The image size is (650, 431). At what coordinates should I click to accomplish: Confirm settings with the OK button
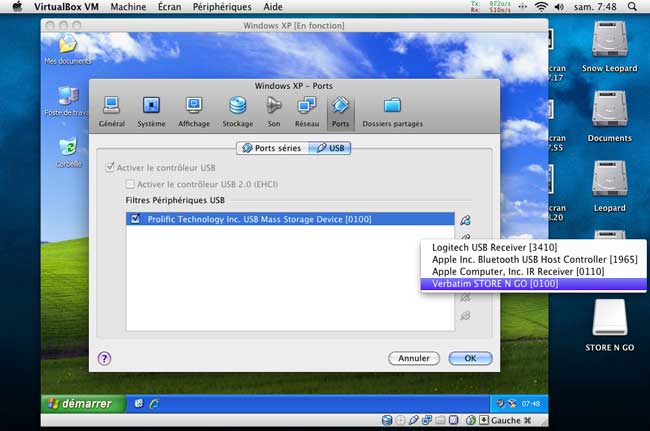point(469,358)
